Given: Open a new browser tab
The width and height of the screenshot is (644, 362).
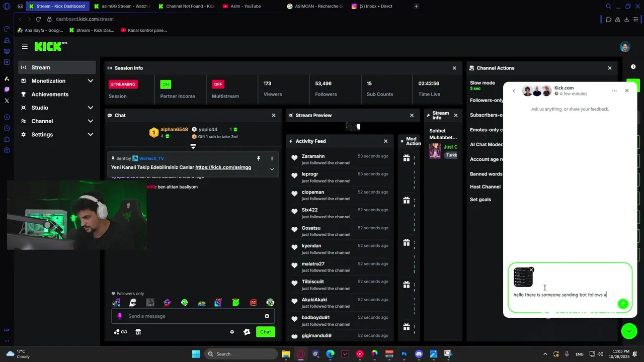Looking at the screenshot, I should (x=416, y=7).
